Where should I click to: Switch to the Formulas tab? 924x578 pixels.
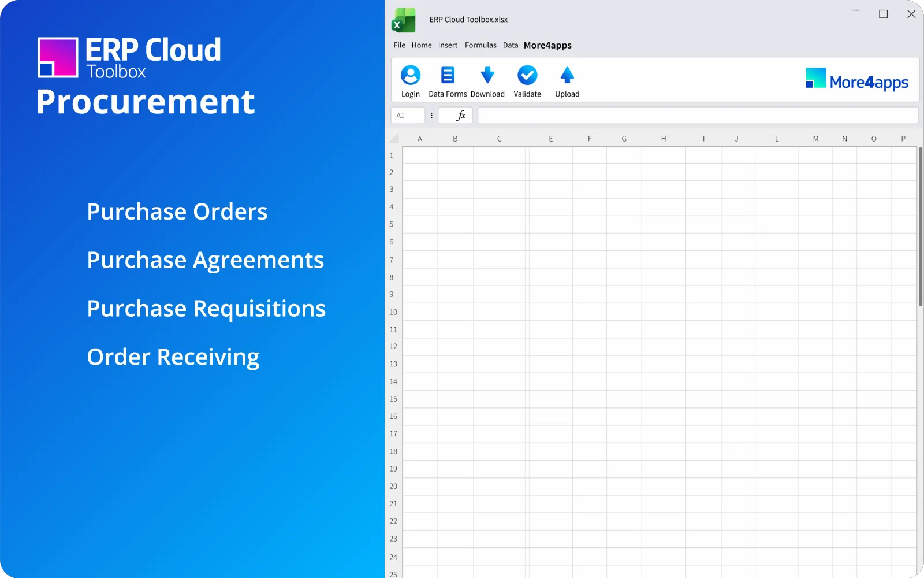(x=480, y=45)
